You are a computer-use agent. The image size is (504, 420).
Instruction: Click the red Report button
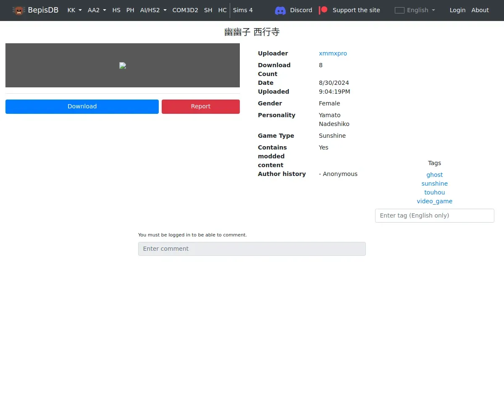pos(201,107)
